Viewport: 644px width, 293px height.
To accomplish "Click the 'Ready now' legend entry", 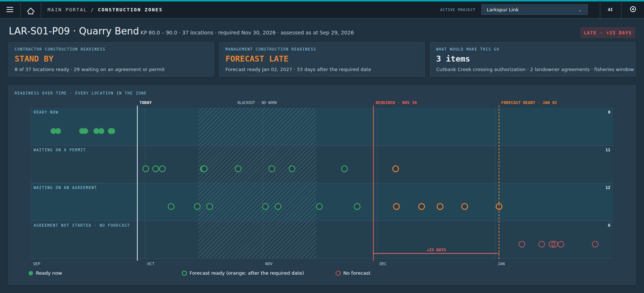I will pyautogui.click(x=45, y=273).
